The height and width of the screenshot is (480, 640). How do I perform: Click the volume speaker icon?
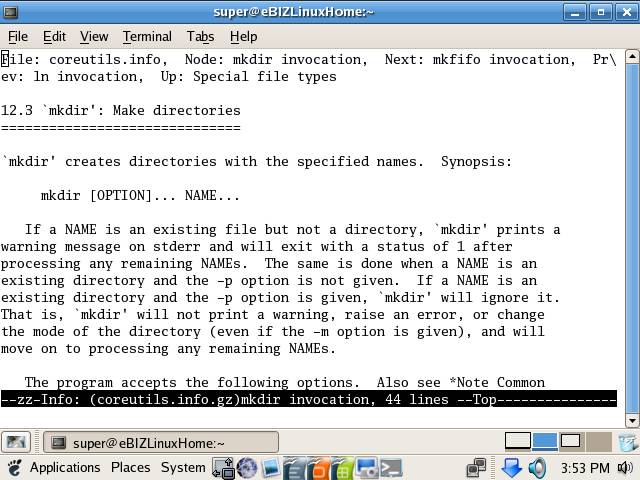(537, 468)
